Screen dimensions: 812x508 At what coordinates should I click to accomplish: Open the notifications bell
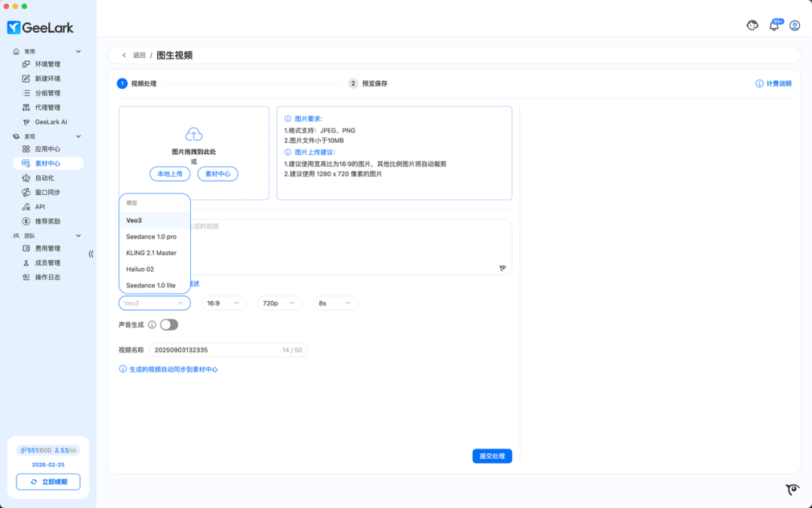774,25
